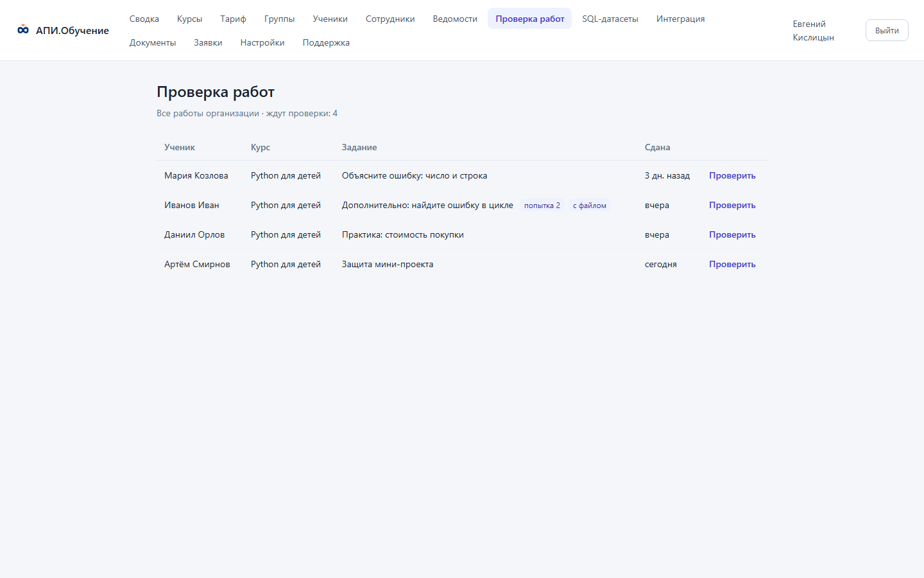The width and height of the screenshot is (924, 578).
Task: Open the Ученики page
Action: click(330, 19)
